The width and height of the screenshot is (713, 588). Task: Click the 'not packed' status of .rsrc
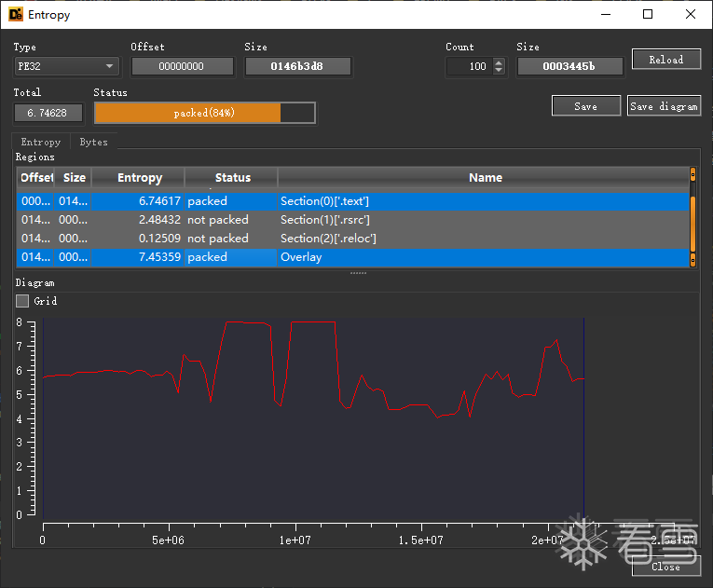[x=218, y=220]
